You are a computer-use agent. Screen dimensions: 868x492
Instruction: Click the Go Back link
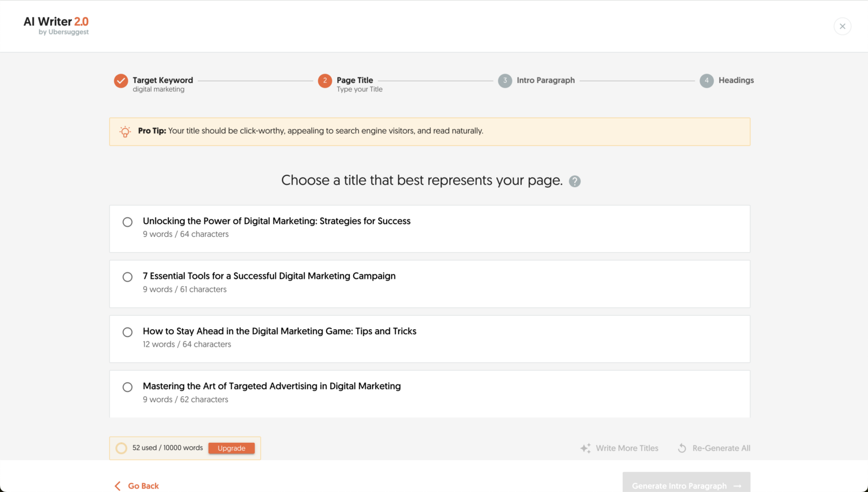point(144,486)
